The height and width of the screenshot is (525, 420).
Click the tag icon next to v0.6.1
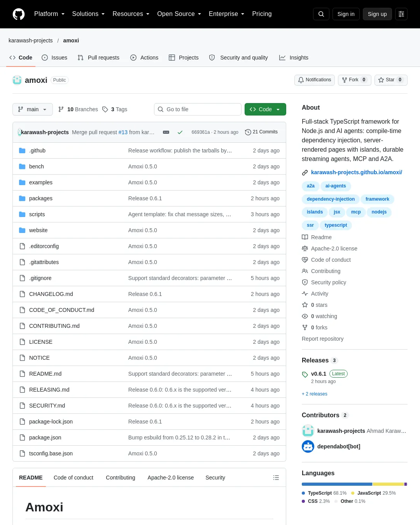[x=305, y=374]
